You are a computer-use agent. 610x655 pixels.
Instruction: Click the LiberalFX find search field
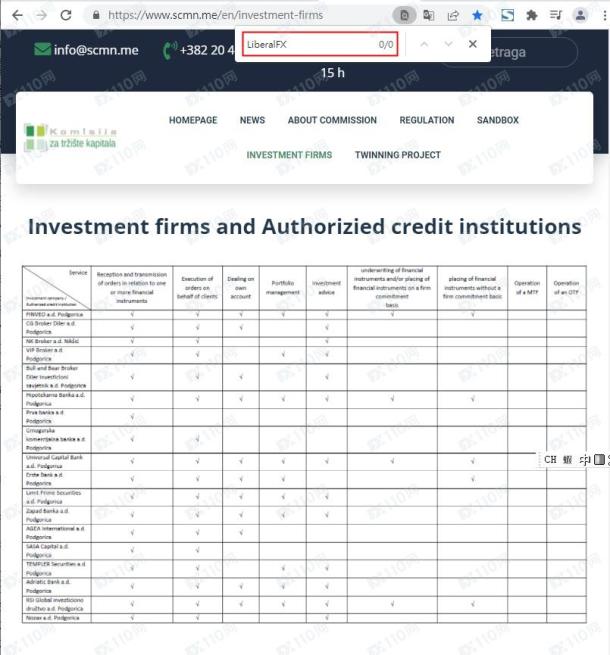[320, 44]
